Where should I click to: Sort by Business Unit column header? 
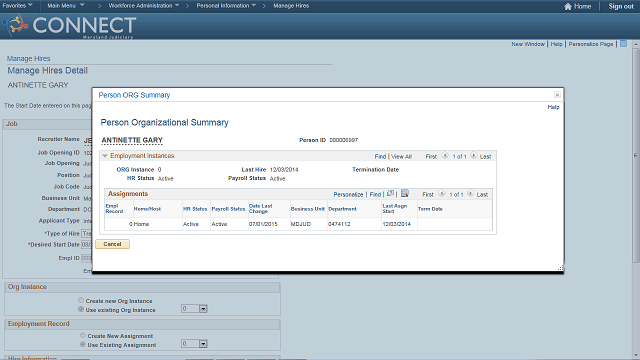[308, 209]
